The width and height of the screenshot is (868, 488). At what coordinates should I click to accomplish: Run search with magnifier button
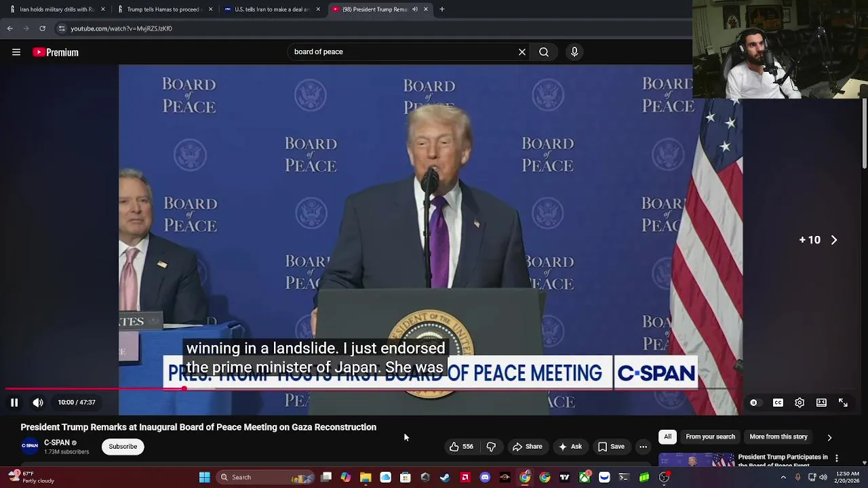pos(544,52)
